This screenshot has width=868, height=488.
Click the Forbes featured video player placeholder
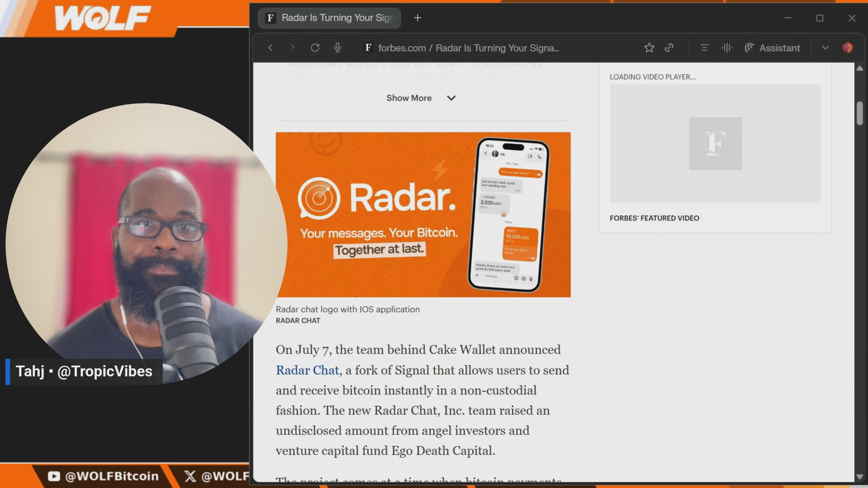[x=715, y=143]
